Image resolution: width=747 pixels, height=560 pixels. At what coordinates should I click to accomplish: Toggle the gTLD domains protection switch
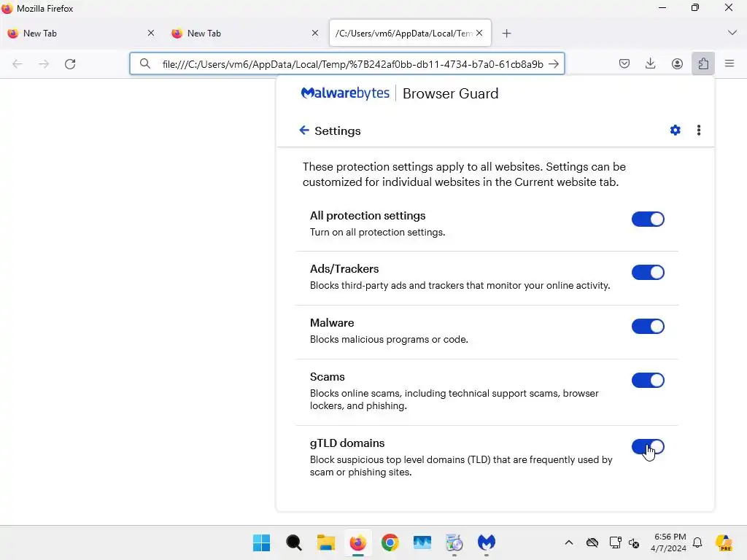[648, 447]
